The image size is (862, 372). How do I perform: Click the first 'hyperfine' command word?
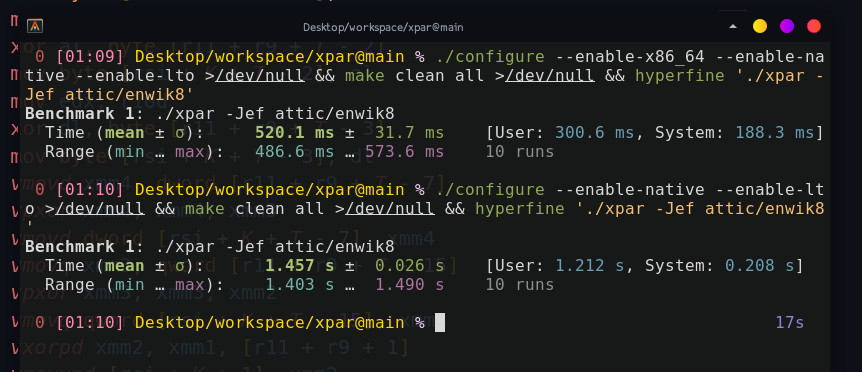679,75
